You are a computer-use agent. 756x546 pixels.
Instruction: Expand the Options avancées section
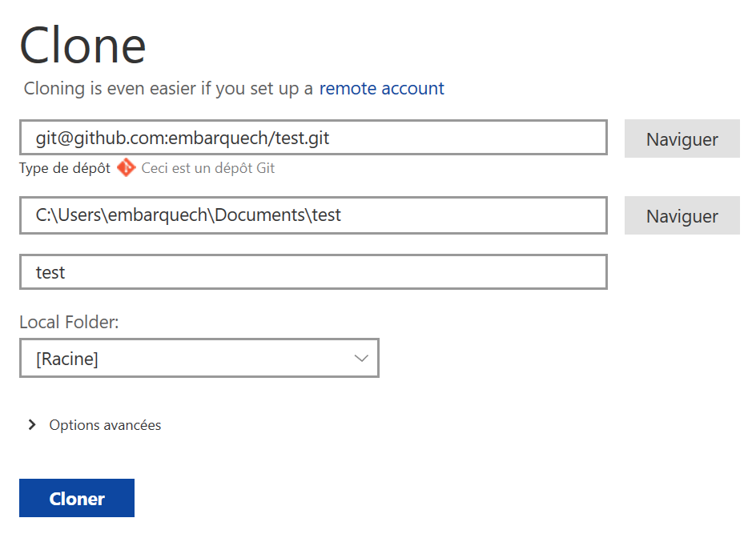click(x=105, y=425)
